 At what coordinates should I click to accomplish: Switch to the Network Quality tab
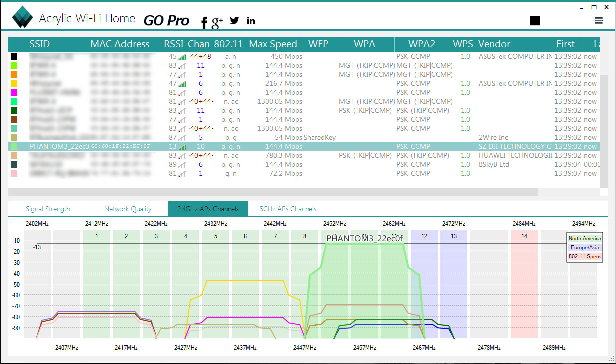click(x=128, y=209)
